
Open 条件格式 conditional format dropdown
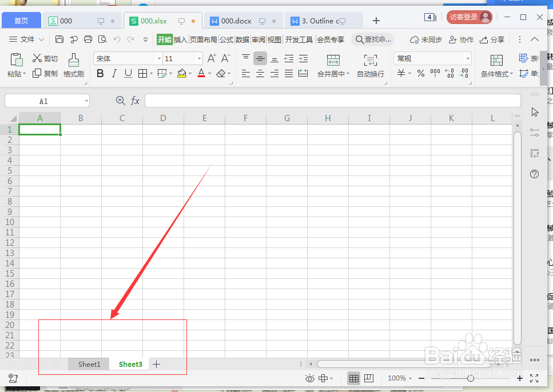(x=511, y=74)
